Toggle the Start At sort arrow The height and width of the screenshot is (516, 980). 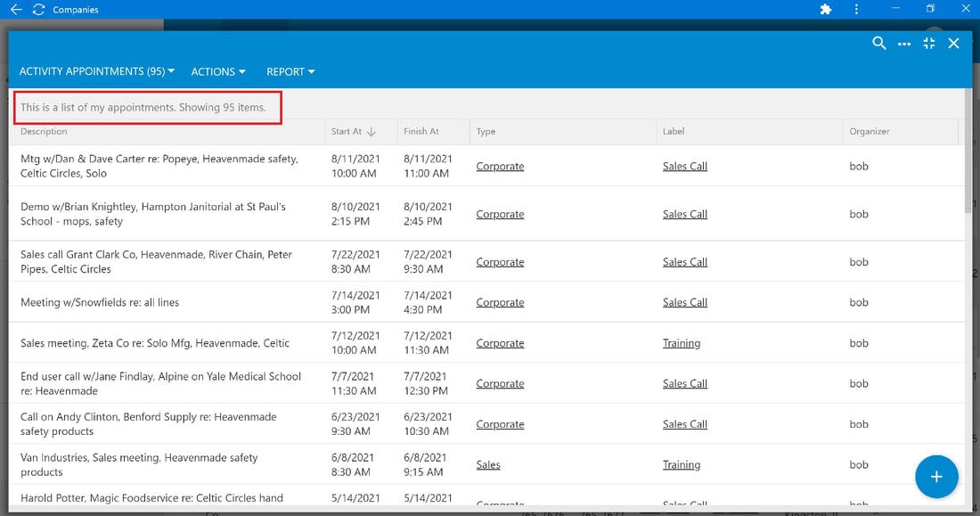click(x=372, y=132)
